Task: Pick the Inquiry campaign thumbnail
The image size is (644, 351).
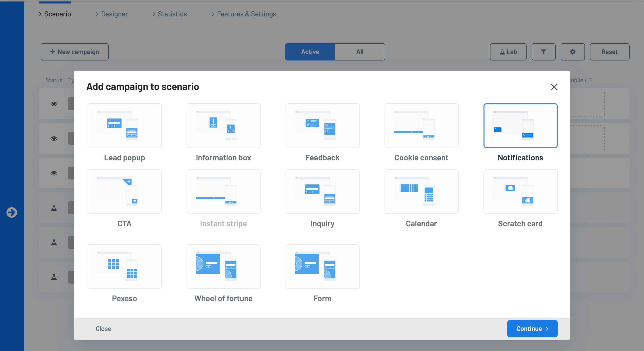Action: tap(322, 192)
